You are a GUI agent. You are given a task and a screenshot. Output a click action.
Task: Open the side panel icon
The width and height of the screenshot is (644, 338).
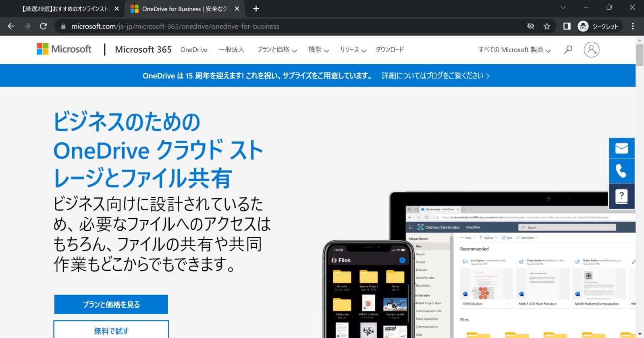click(x=567, y=26)
